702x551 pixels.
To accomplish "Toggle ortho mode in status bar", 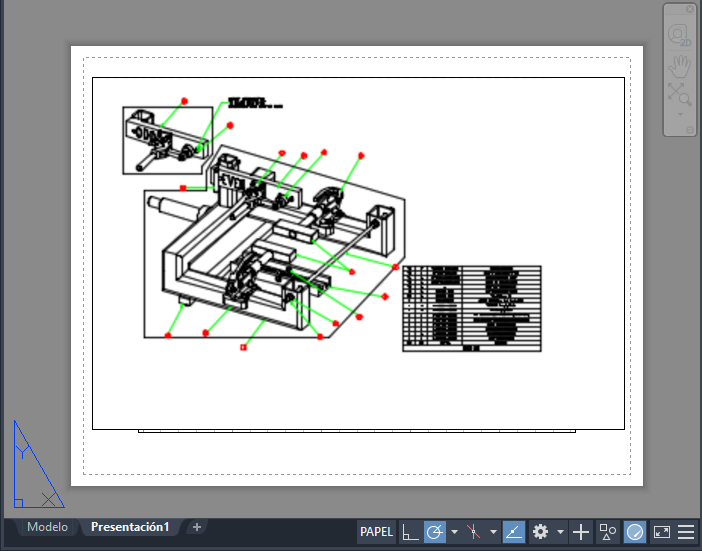I will [410, 532].
